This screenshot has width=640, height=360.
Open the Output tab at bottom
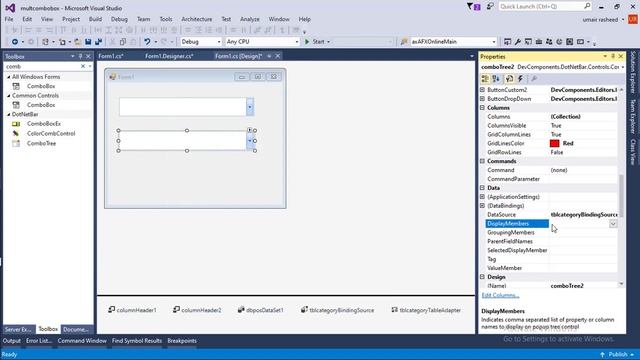tap(11, 341)
